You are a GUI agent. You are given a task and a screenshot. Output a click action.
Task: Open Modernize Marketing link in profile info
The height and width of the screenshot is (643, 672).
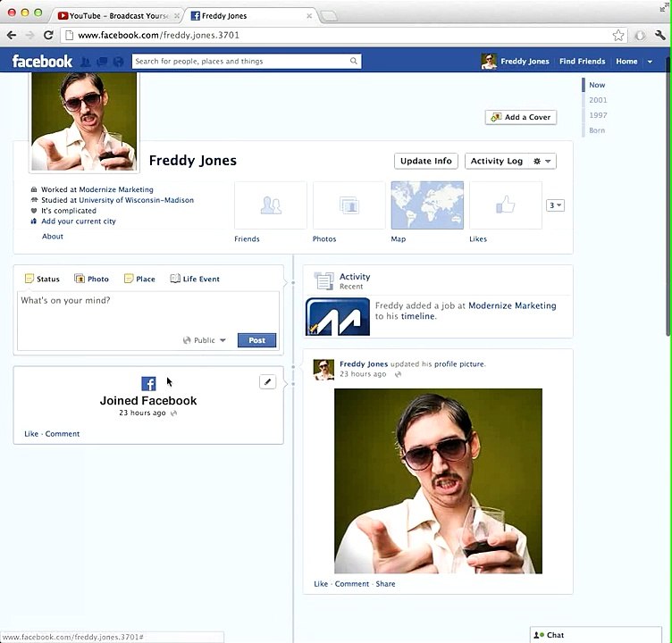coord(116,189)
